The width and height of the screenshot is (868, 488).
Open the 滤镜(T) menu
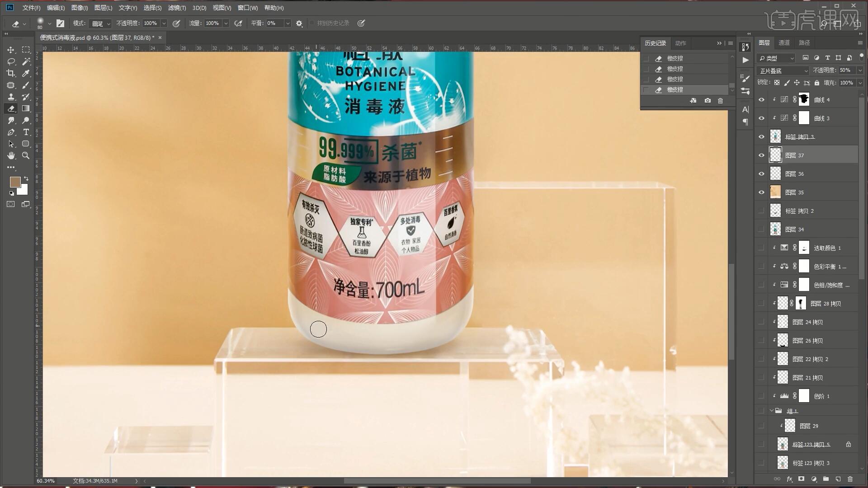176,8
